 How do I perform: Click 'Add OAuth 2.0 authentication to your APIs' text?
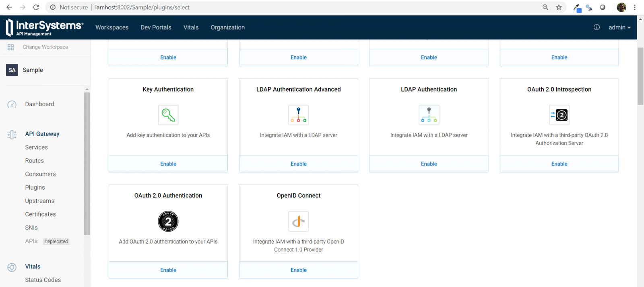[168, 242]
